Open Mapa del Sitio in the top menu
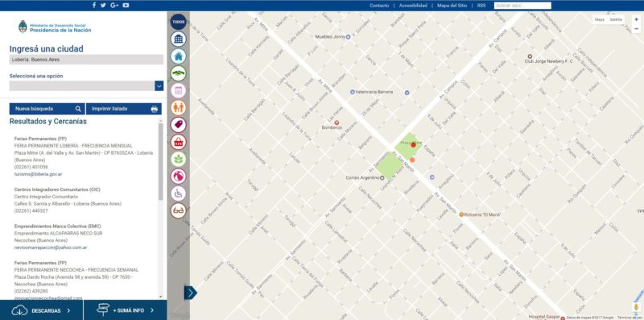 452,6
